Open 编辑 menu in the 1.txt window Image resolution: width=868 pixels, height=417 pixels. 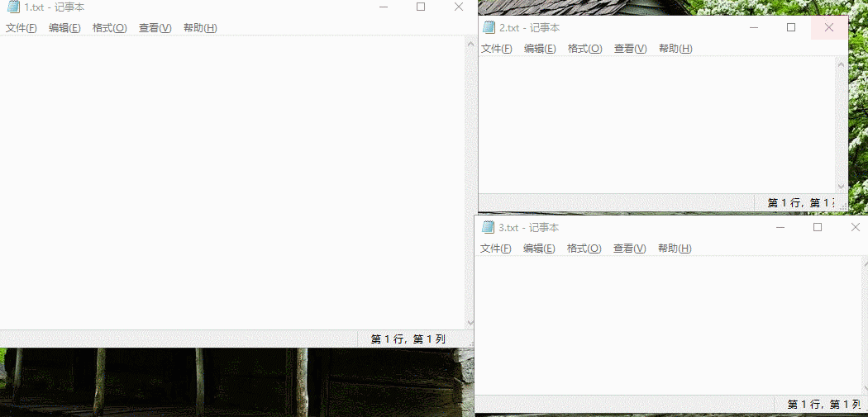pos(64,28)
